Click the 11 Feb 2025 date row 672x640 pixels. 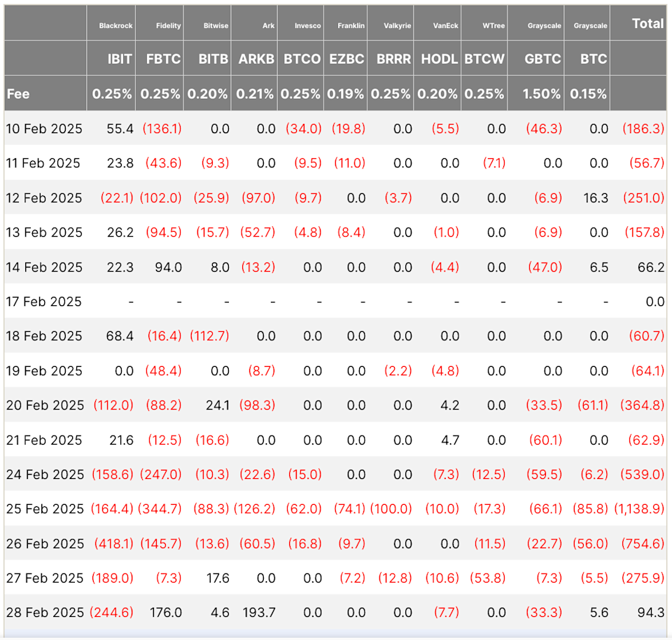[x=335, y=163]
